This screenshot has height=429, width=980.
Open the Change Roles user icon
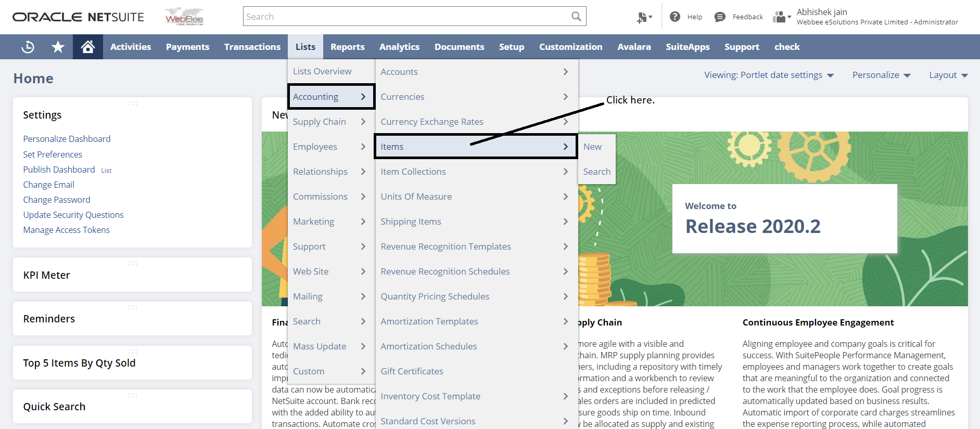[782, 17]
